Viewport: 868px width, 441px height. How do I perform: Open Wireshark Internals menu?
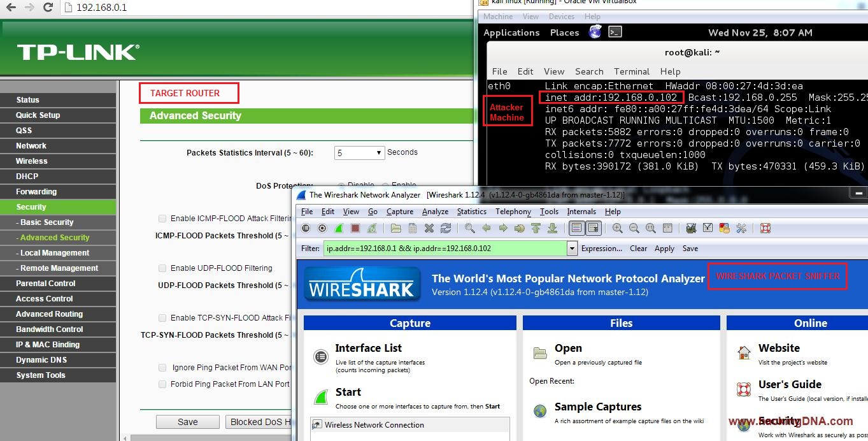tap(581, 212)
